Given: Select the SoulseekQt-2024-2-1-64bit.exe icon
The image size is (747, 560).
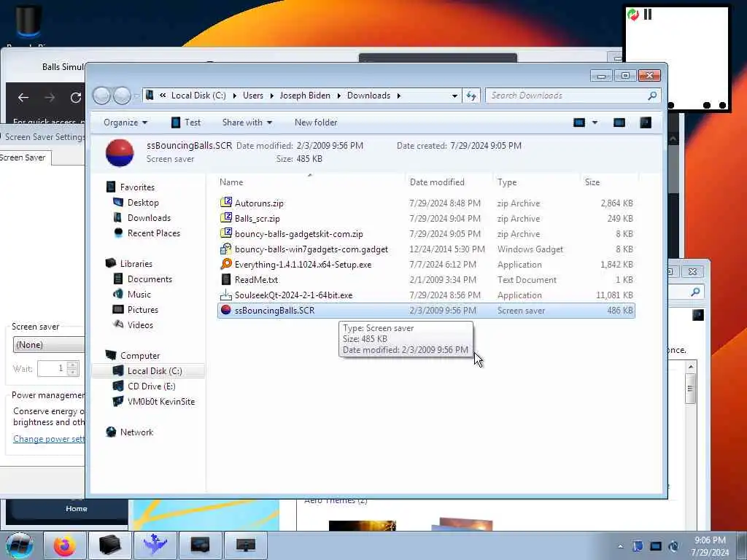Looking at the screenshot, I should [x=226, y=295].
